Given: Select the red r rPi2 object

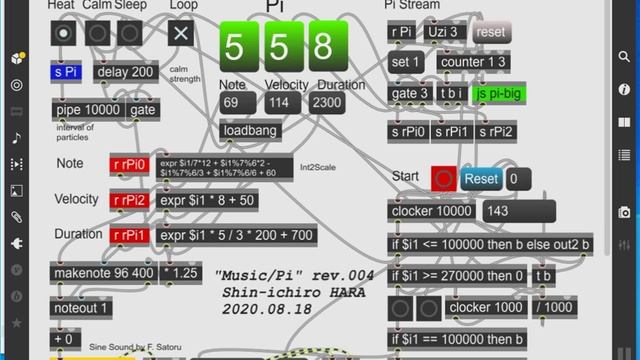Looking at the screenshot, I should point(129,200).
